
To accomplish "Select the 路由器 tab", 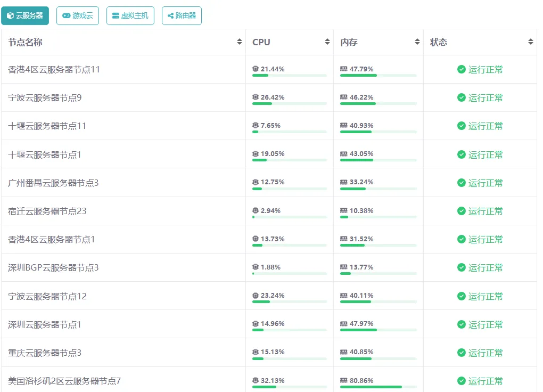I will (182, 16).
